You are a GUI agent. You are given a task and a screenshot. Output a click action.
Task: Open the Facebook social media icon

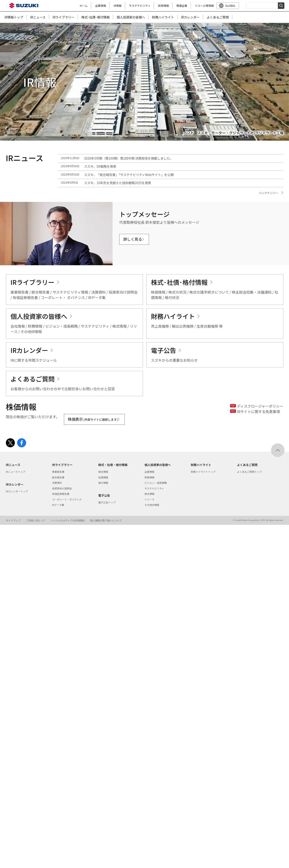tap(22, 443)
